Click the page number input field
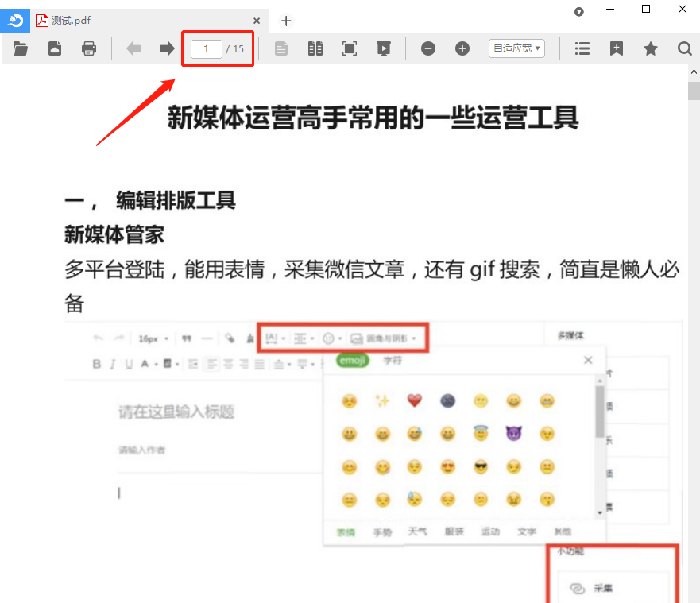700x603 pixels. click(207, 48)
